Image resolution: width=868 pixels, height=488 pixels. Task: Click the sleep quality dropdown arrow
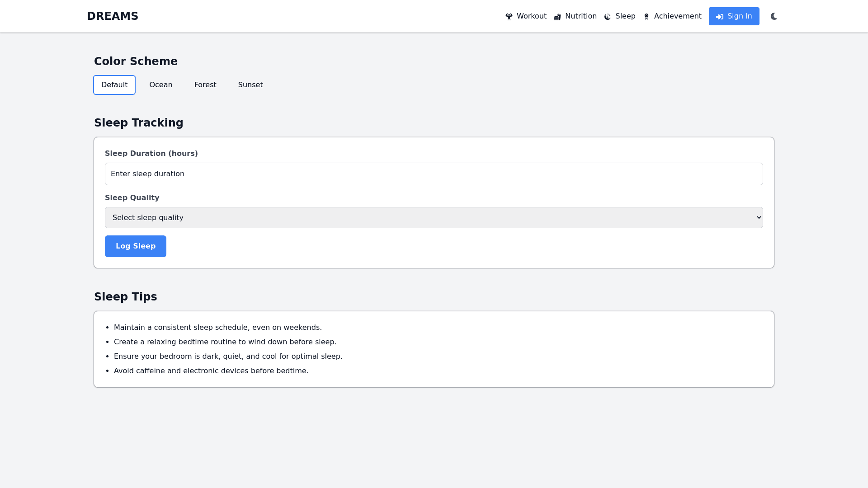759,218
